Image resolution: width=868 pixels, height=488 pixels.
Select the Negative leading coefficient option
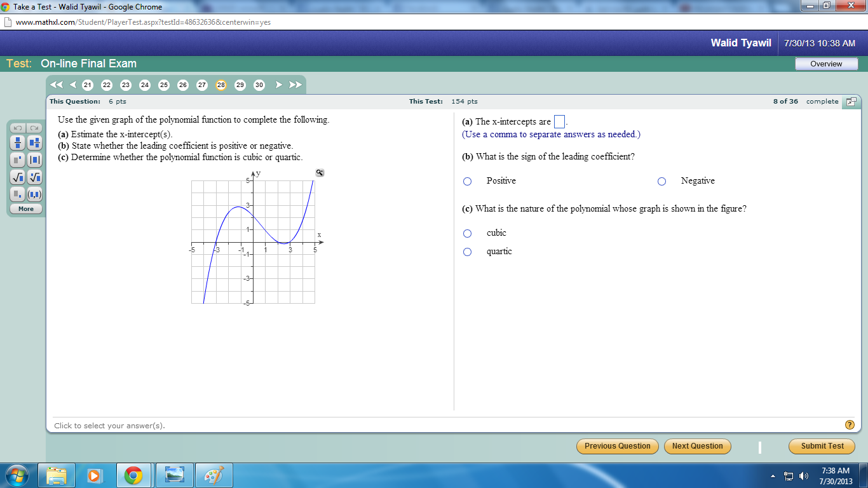click(661, 181)
